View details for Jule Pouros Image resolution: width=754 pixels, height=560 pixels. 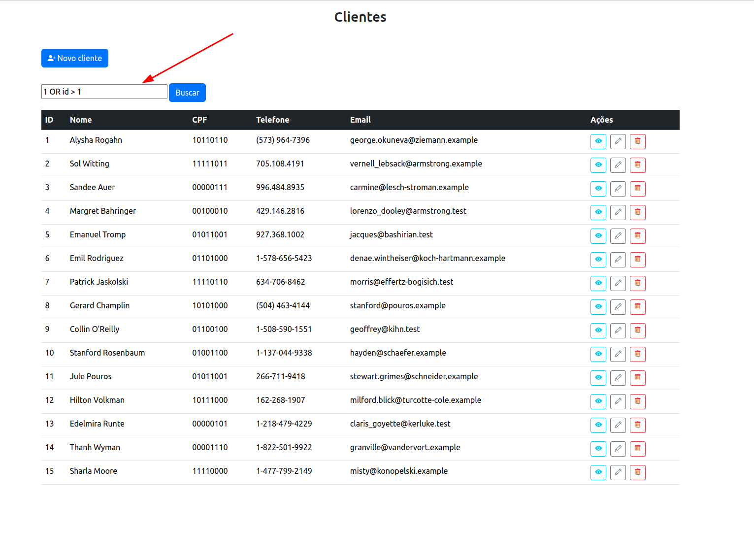coord(598,378)
